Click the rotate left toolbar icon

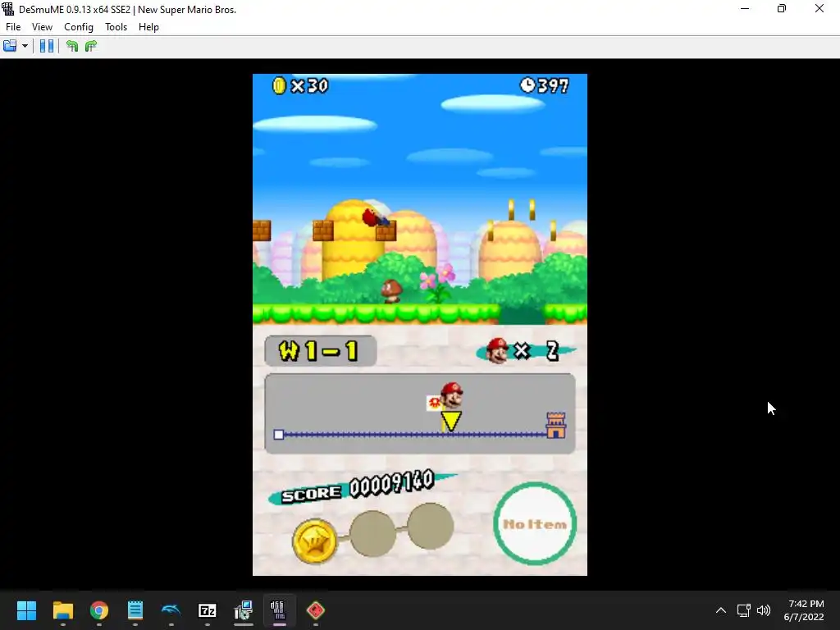click(72, 46)
